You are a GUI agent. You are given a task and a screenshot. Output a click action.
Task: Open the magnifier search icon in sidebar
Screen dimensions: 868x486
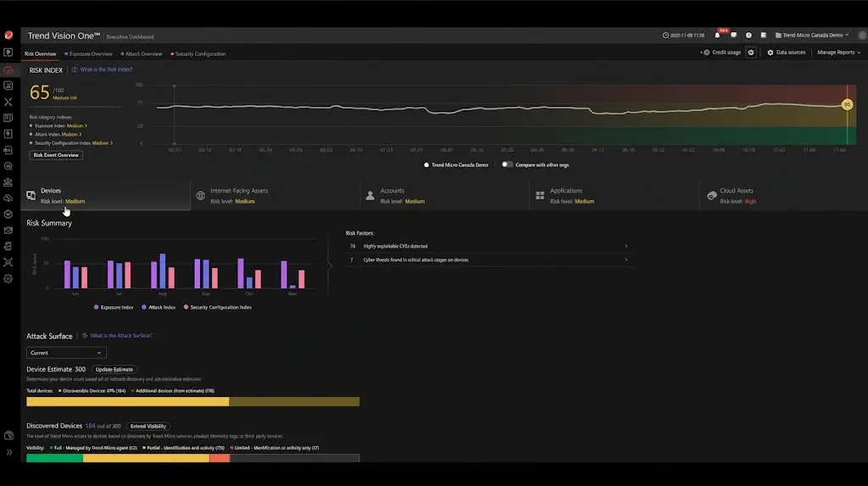click(8, 165)
